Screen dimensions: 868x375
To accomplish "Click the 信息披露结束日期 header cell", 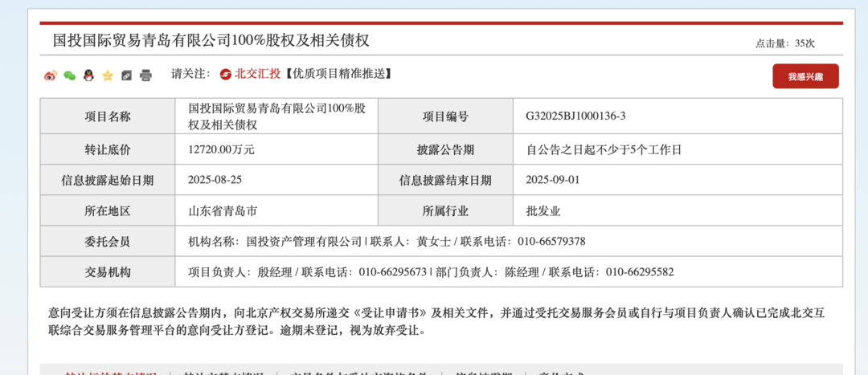I will tap(445, 181).
